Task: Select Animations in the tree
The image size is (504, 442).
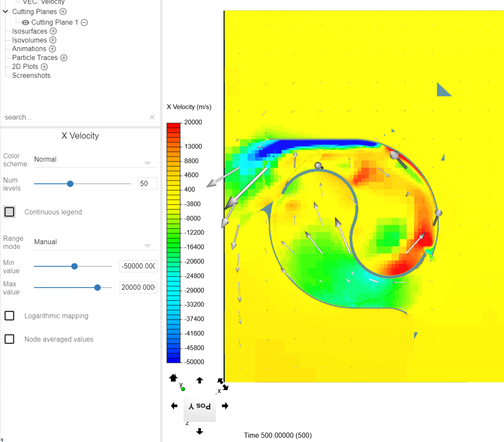Action: (x=29, y=49)
